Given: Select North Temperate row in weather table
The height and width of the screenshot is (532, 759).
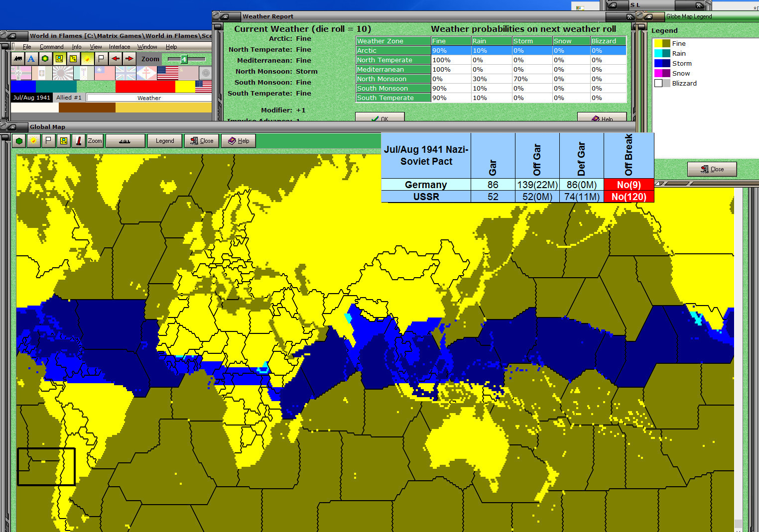Looking at the screenshot, I should [x=491, y=60].
